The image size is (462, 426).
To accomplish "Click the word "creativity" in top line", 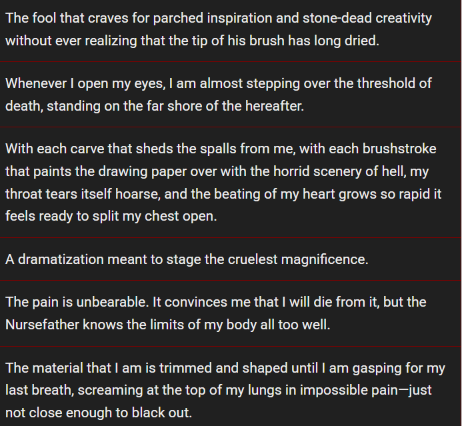I will pos(404,18).
